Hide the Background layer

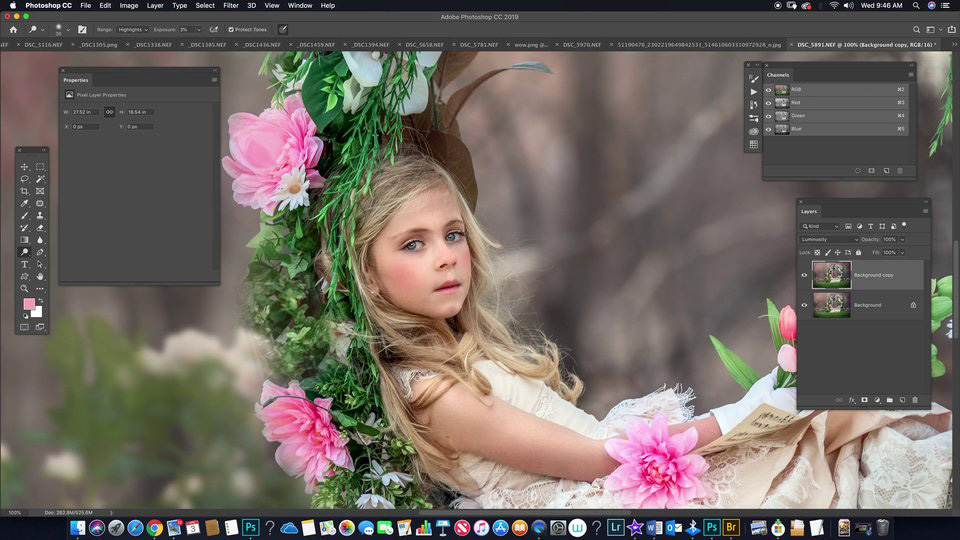[x=804, y=305]
